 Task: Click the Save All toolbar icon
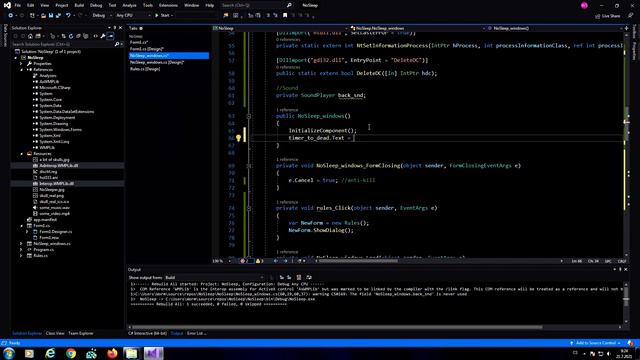click(x=58, y=15)
